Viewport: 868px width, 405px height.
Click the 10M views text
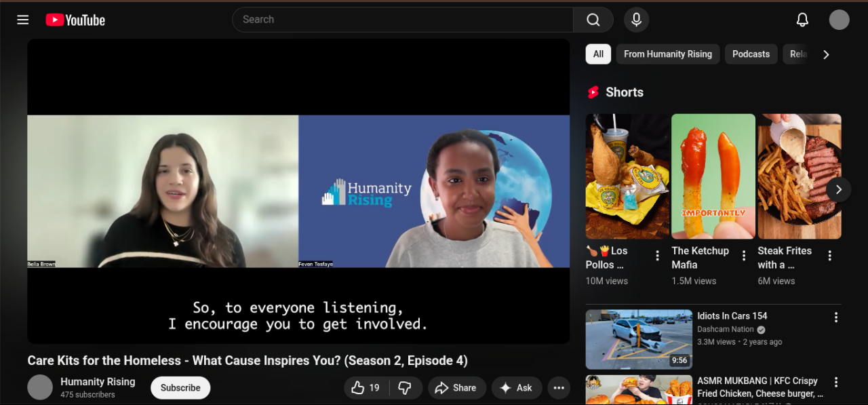tap(607, 281)
